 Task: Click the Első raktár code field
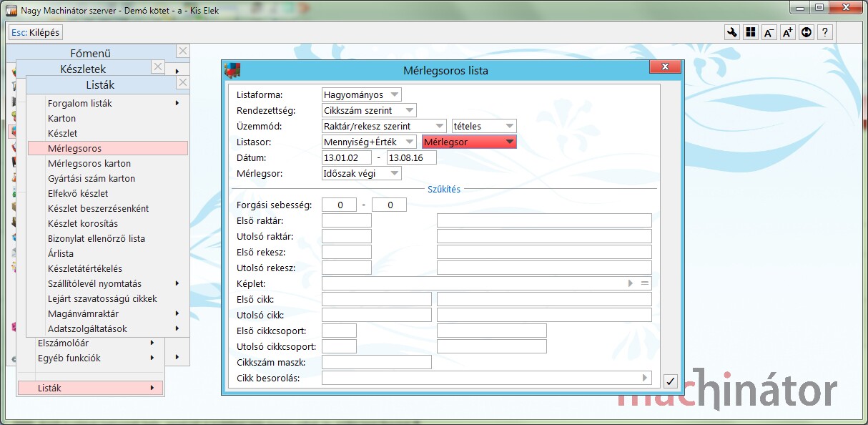[x=347, y=220]
